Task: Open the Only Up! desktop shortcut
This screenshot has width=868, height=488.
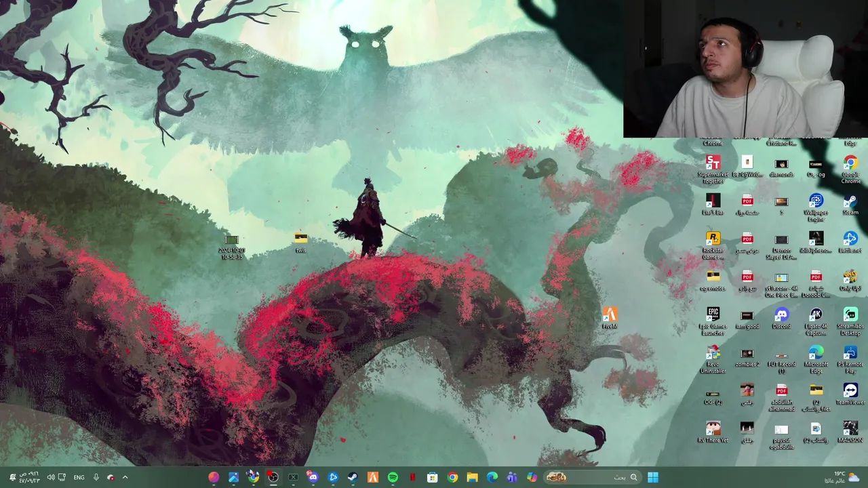Action: [850, 279]
